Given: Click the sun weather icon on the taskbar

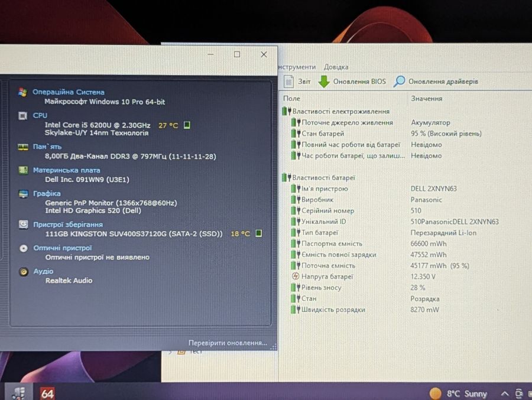Looking at the screenshot, I should pos(435,394).
